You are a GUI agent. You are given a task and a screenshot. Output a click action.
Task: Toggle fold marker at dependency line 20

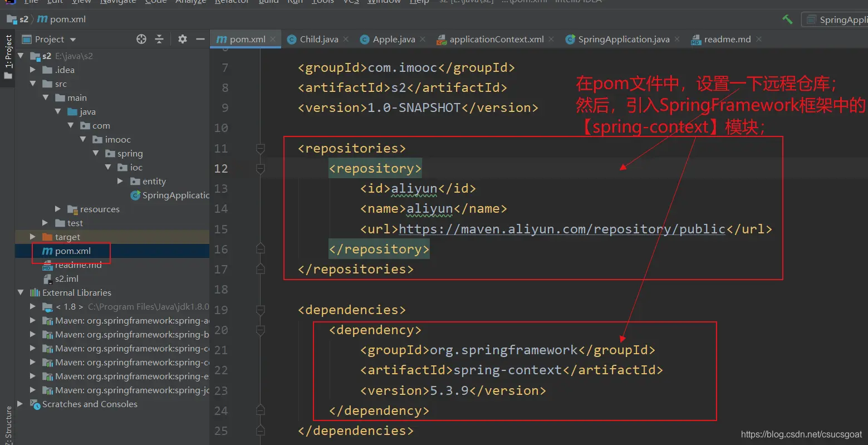pyautogui.click(x=260, y=330)
